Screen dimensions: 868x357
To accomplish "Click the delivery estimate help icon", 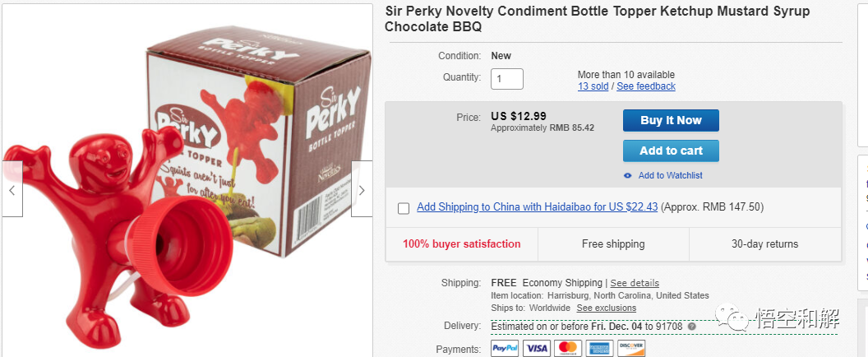I will [692, 327].
